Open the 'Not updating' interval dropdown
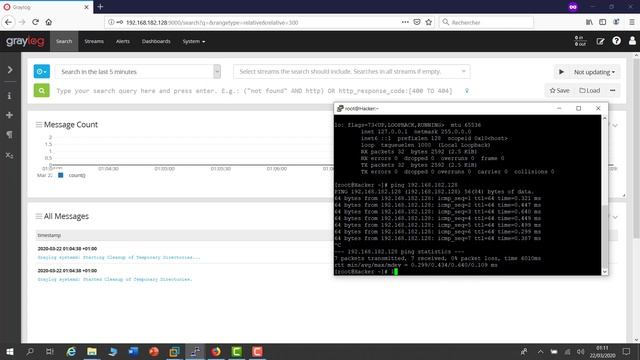The height and width of the screenshot is (360, 640). click(594, 72)
